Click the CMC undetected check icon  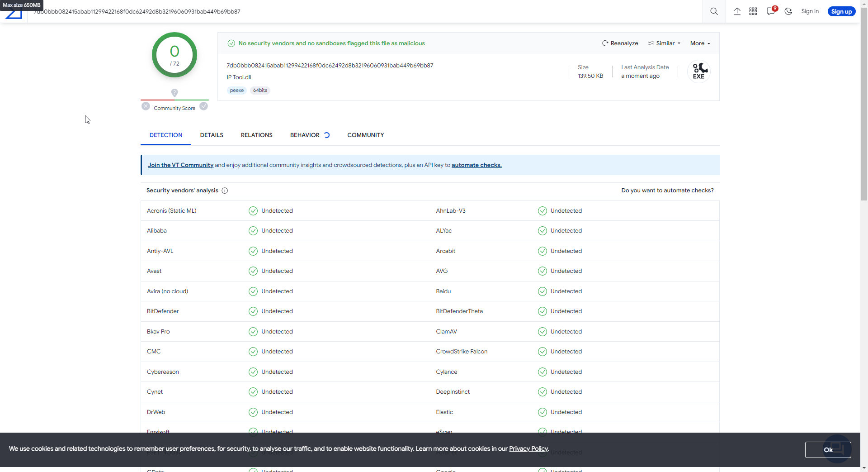coord(253,352)
